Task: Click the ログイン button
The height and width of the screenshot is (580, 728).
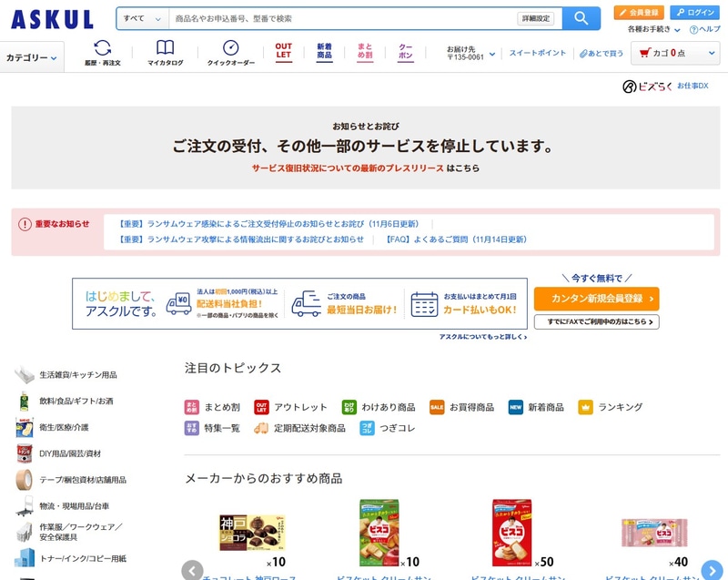Action: pyautogui.click(x=694, y=13)
